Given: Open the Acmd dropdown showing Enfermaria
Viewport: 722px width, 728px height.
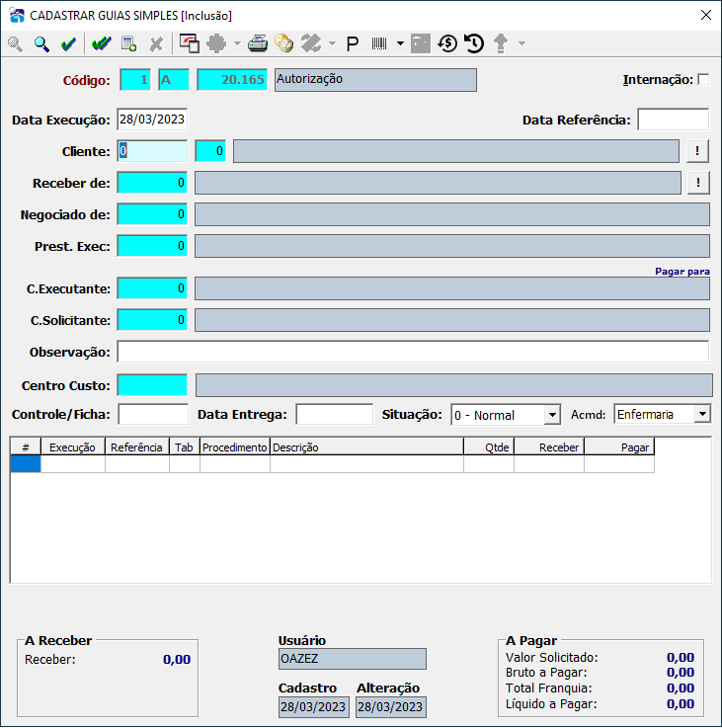Looking at the screenshot, I should (702, 414).
